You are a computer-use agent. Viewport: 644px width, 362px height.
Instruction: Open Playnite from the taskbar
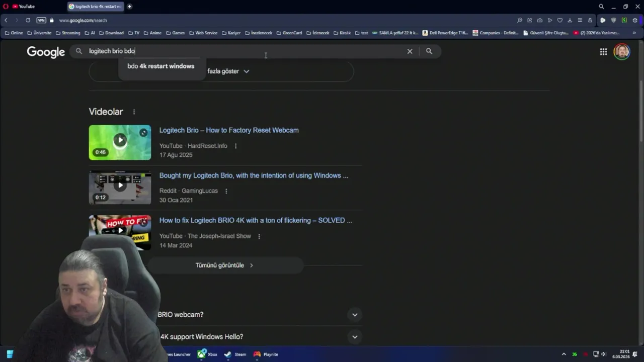point(266,354)
